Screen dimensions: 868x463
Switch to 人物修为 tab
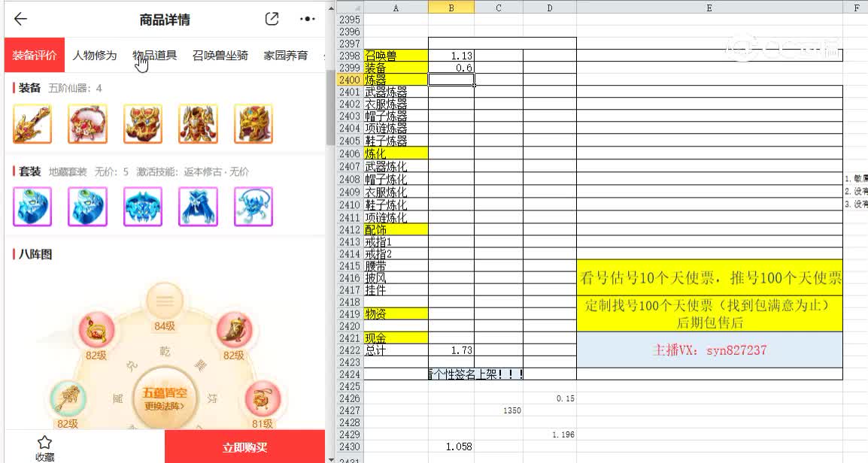pos(95,56)
